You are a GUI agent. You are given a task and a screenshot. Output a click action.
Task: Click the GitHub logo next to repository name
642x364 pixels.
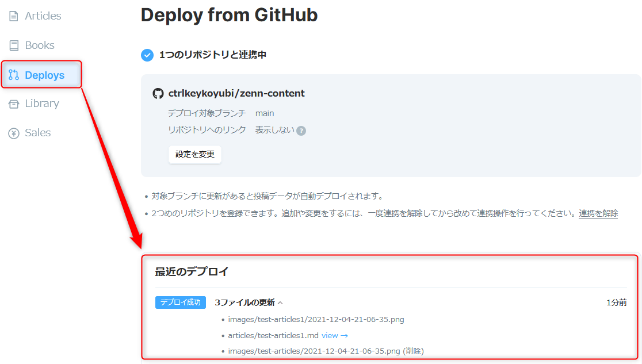(158, 93)
